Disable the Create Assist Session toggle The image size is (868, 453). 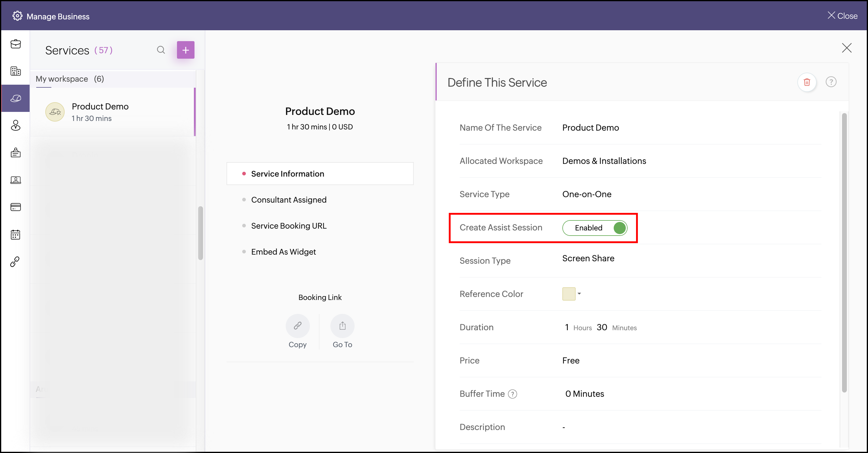(x=594, y=228)
